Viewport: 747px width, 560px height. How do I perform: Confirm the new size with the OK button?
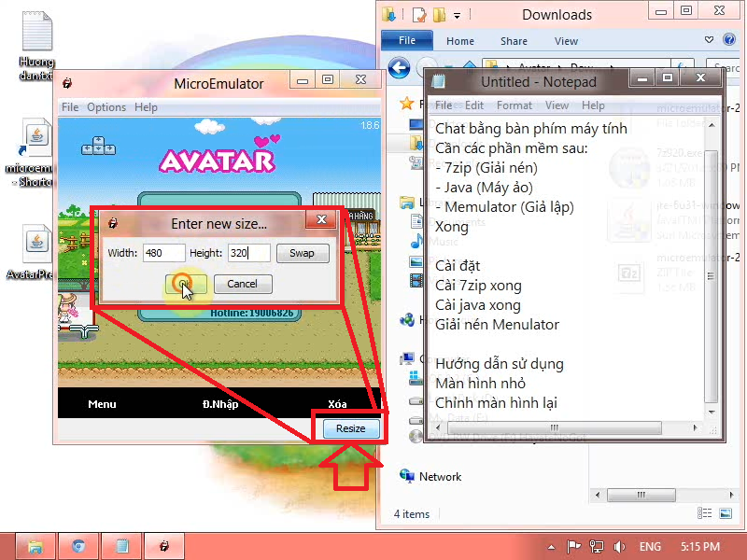click(186, 284)
